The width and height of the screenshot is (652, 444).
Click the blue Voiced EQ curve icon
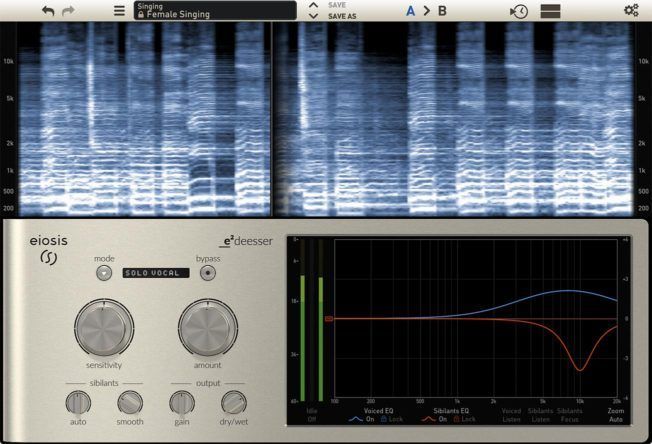(356, 419)
